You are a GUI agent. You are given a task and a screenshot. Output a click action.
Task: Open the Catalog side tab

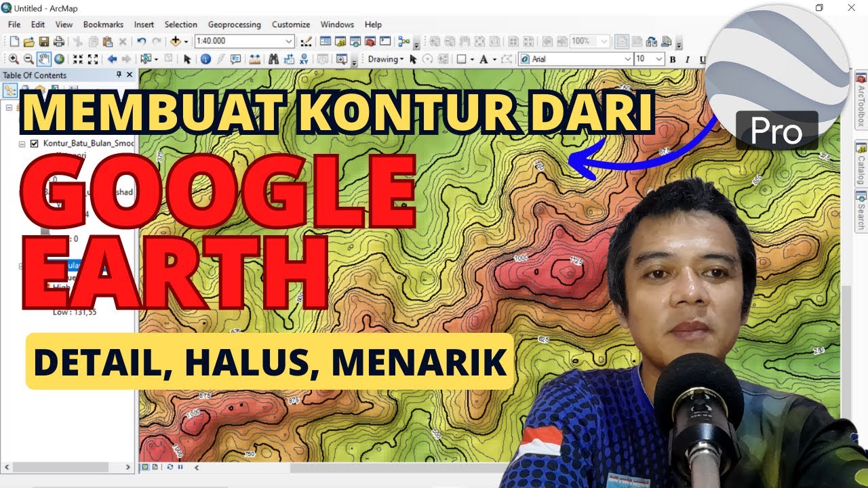coord(861,163)
